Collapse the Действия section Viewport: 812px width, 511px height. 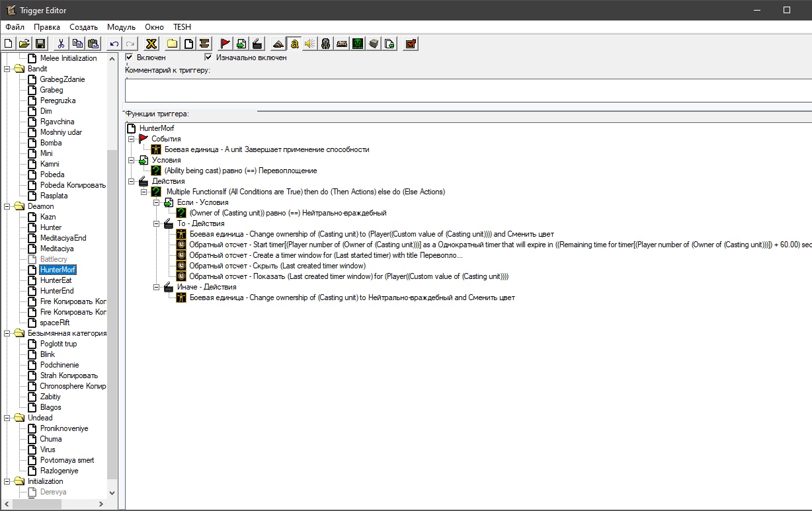132,181
